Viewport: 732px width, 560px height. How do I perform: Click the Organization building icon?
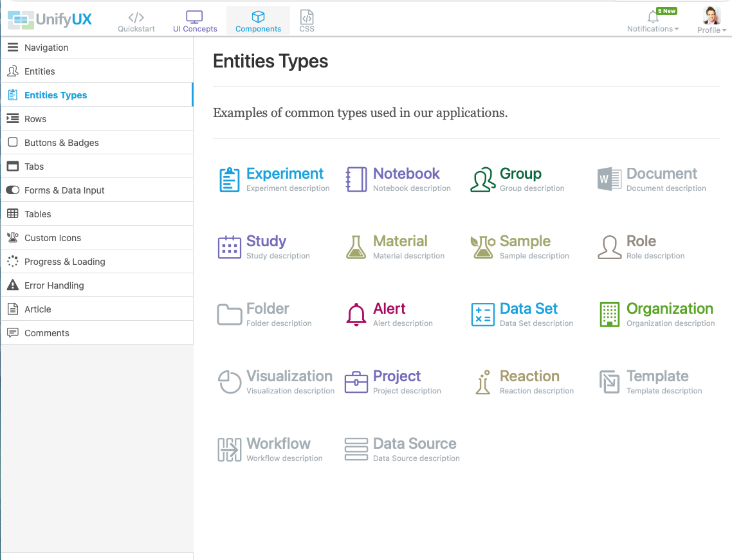[x=609, y=314]
